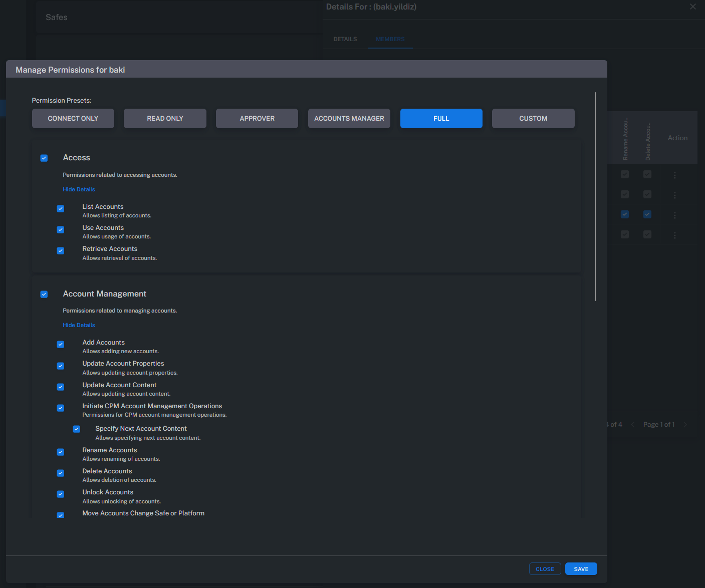Go to next page using the right chevron
Screen dimensions: 705x588
point(685,424)
